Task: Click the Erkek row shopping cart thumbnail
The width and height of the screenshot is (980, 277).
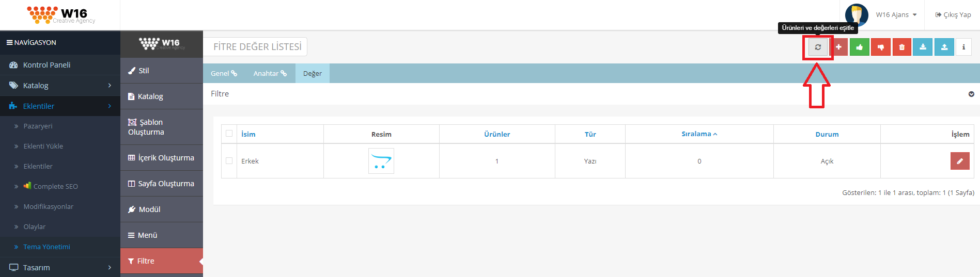Action: click(381, 161)
